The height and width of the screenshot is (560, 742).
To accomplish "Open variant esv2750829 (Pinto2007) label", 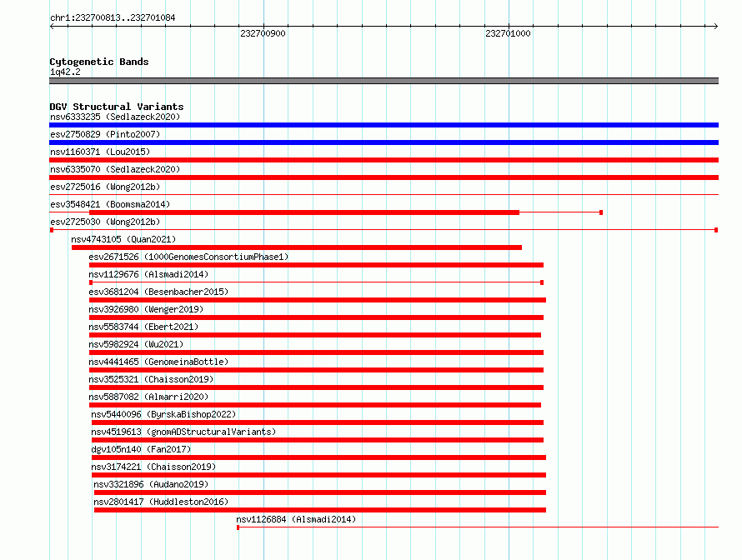I will click(x=105, y=134).
